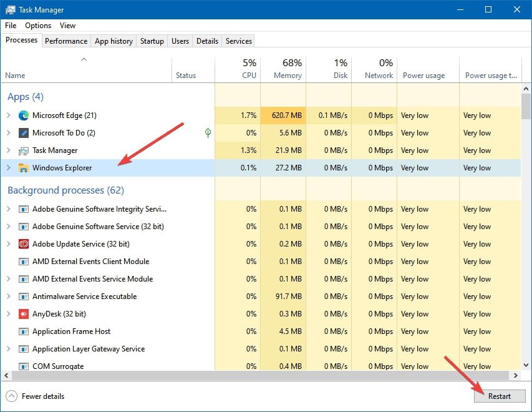532x412 pixels.
Task: Select the COM Surrogate process name
Action: [58, 366]
